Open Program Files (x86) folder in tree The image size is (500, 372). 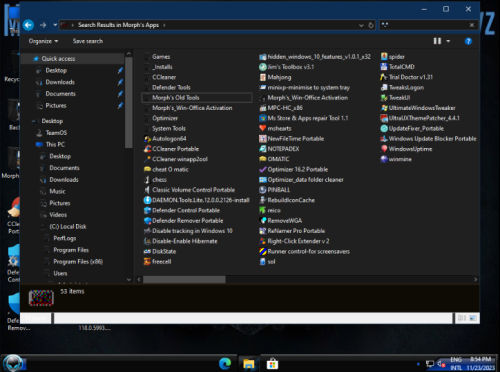[x=78, y=262]
